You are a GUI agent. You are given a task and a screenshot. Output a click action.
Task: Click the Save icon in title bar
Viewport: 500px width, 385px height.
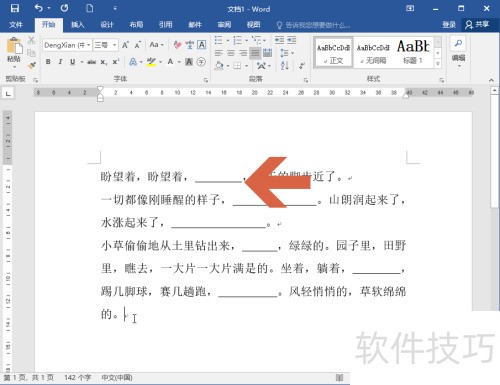coord(15,8)
